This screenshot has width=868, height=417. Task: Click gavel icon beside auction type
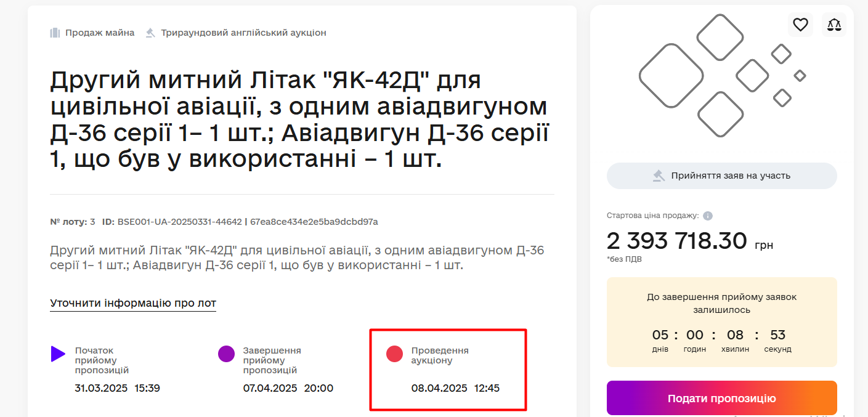point(150,33)
